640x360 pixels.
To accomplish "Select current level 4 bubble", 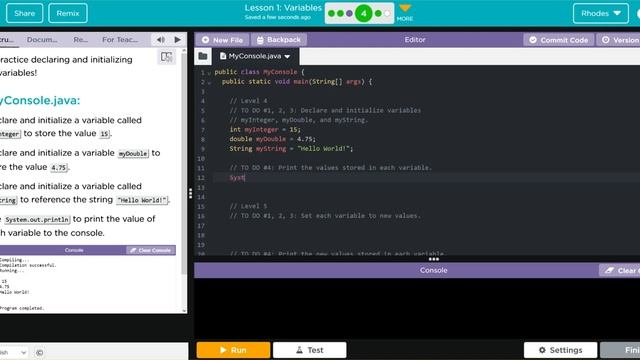I will (363, 13).
